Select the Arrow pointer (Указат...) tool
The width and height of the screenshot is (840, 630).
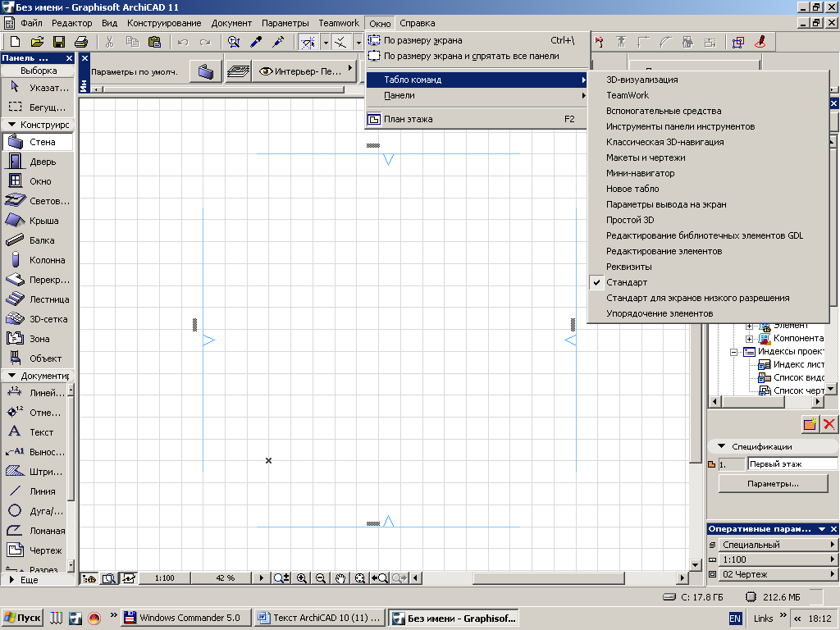38,88
